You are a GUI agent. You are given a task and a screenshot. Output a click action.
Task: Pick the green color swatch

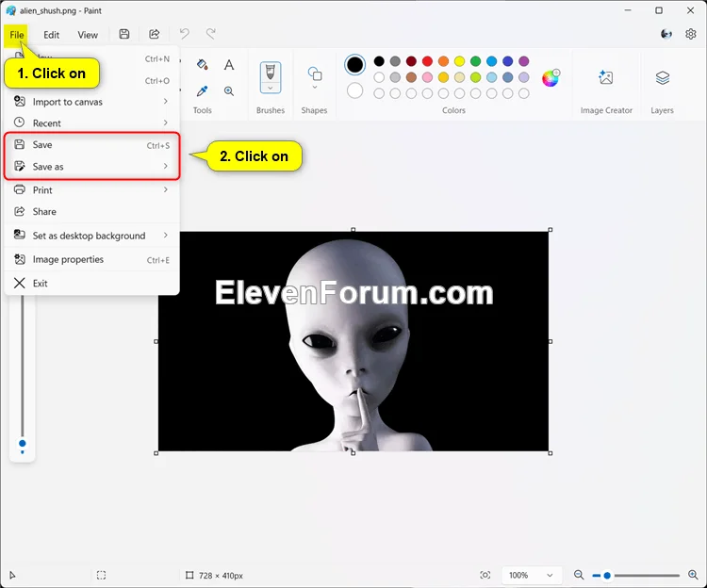tap(475, 61)
